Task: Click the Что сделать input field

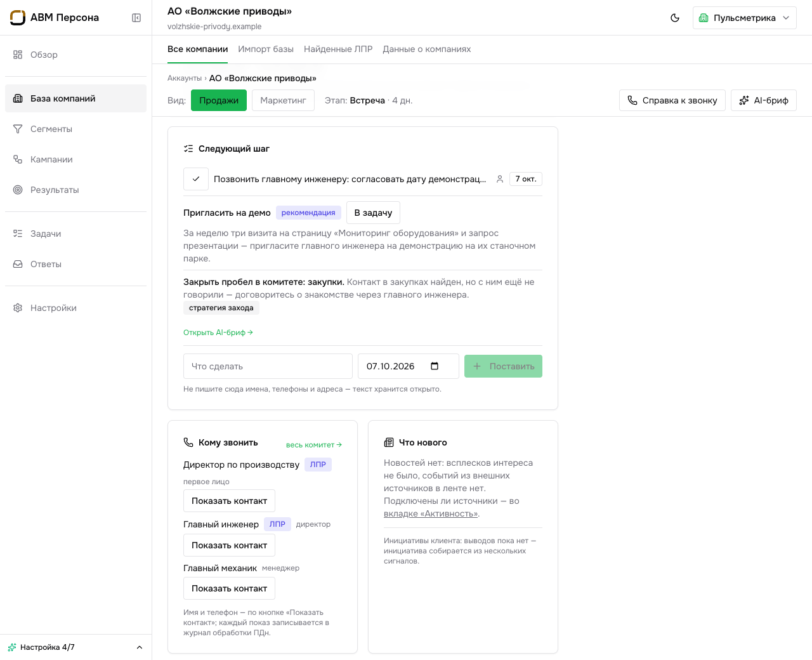Action: point(268,366)
